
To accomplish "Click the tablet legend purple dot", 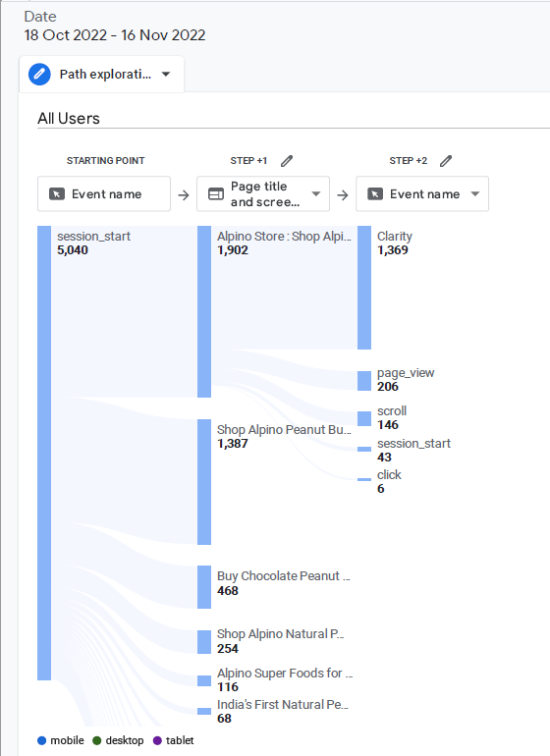I will [157, 740].
